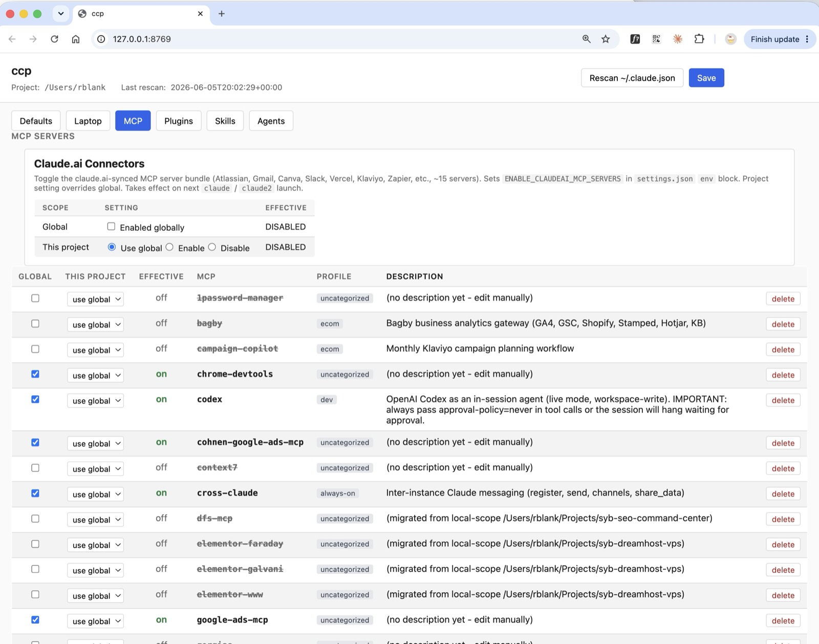Image resolution: width=819 pixels, height=644 pixels.
Task: Switch to the Laptop tab
Action: click(88, 121)
